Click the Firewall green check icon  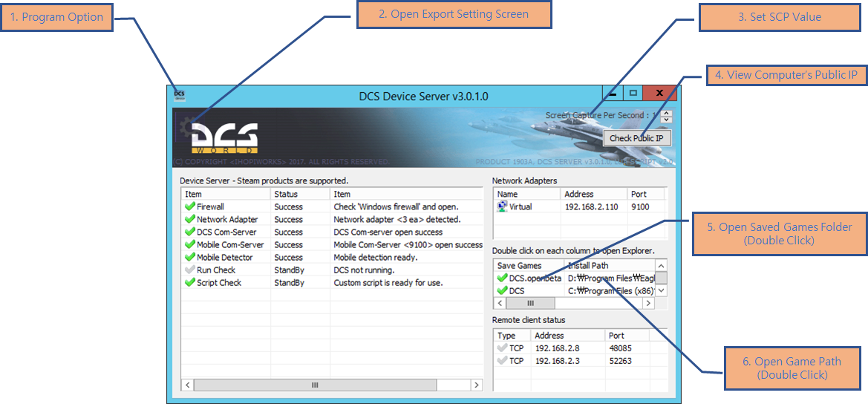pyautogui.click(x=190, y=206)
